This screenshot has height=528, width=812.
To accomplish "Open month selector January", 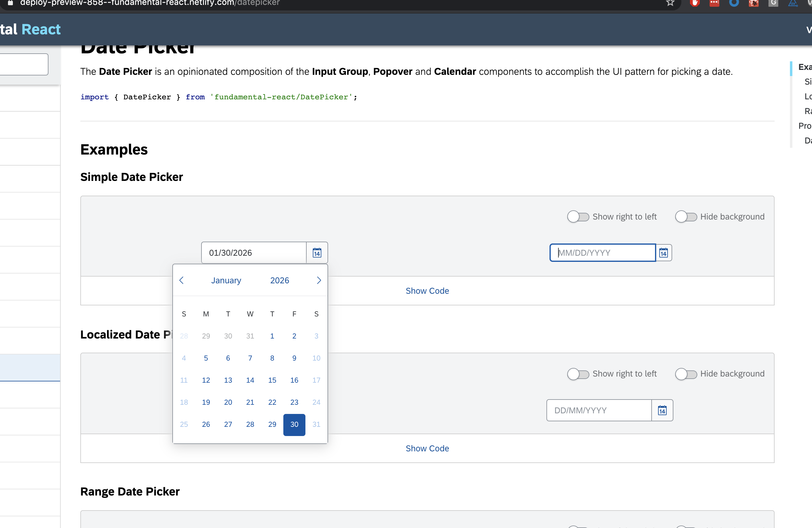I will pos(226,280).
